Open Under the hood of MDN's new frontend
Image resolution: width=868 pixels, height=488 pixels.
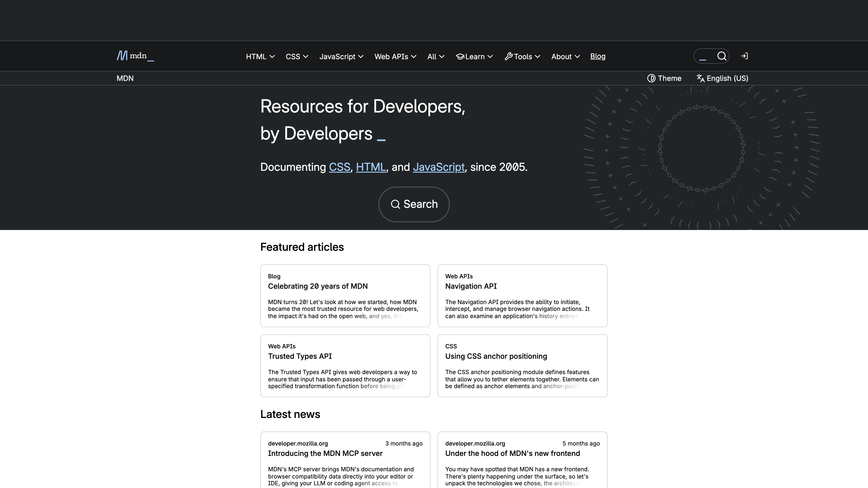coord(512,453)
